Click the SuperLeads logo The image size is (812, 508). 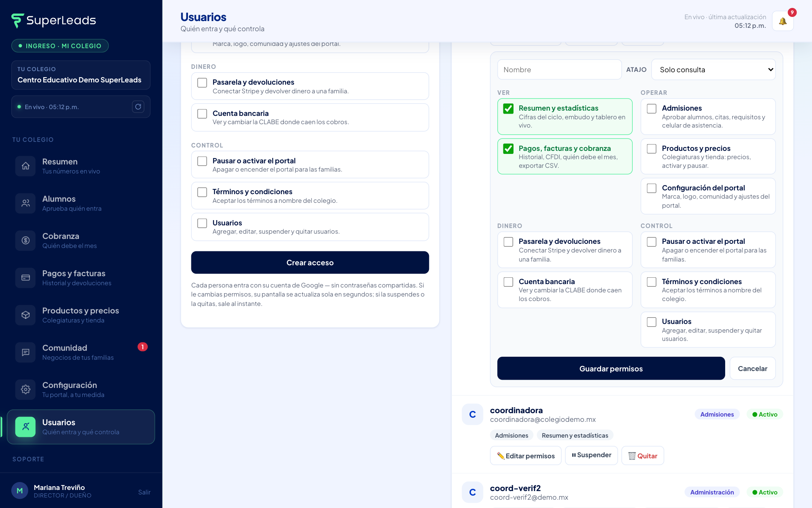[54, 20]
